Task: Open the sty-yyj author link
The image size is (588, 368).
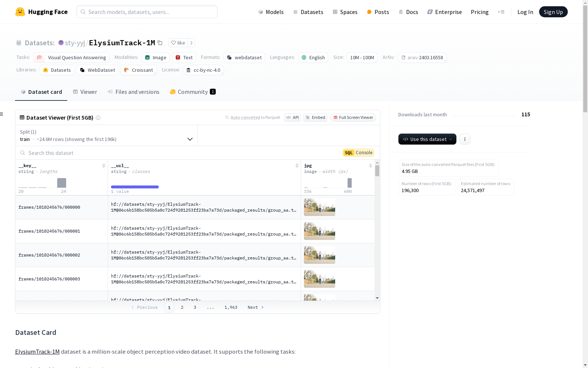Action: click(75, 43)
